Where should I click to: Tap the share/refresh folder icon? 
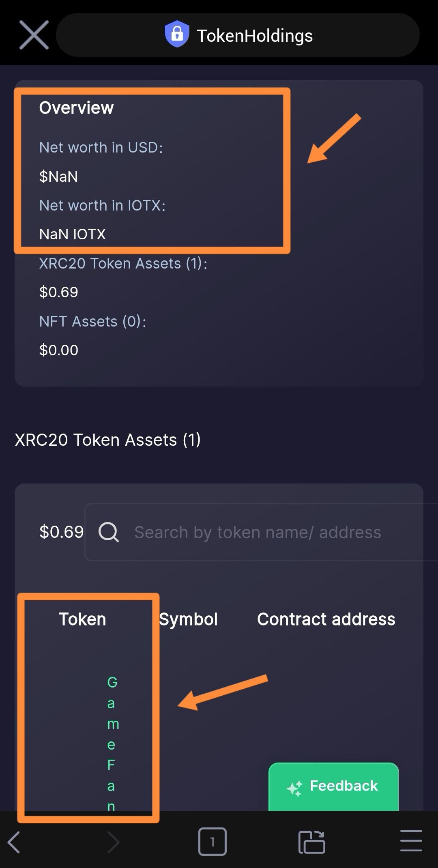tap(311, 842)
